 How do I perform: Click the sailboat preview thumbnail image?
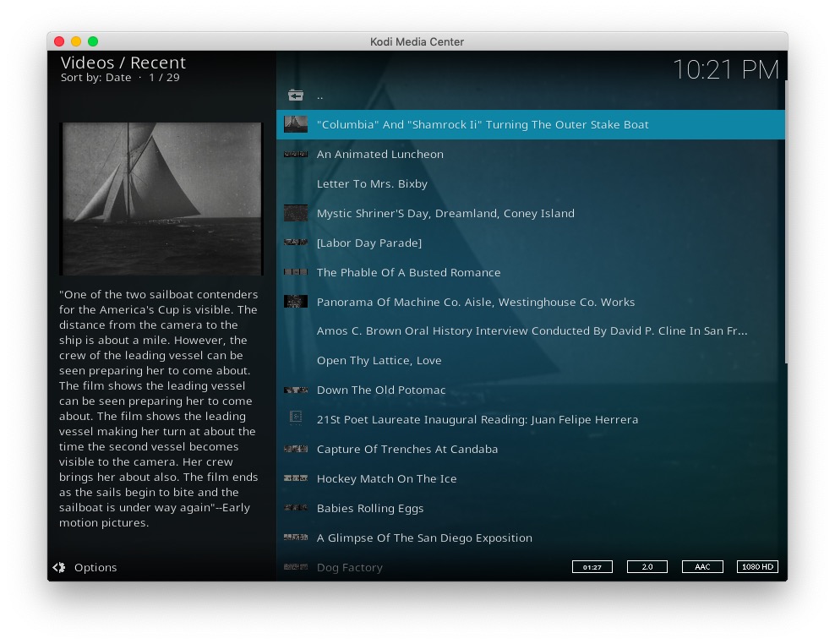(161, 199)
